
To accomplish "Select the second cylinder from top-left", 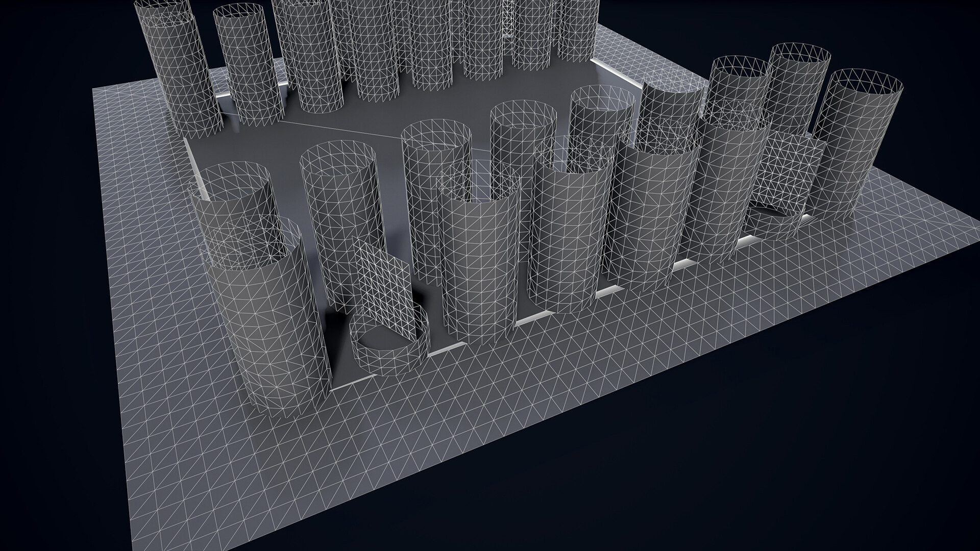I will tap(248, 66).
